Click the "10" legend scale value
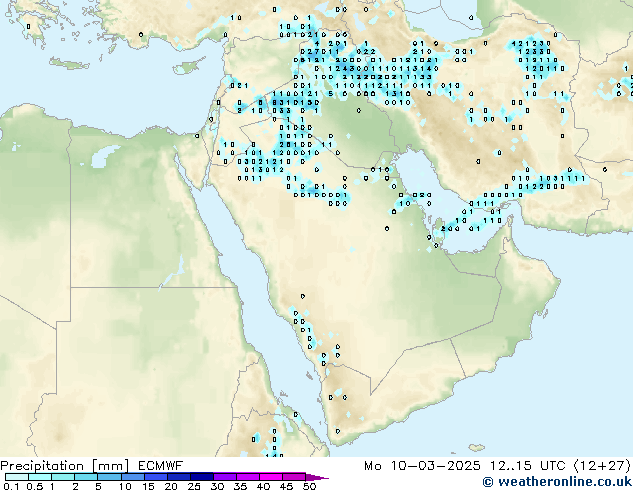 (125, 486)
